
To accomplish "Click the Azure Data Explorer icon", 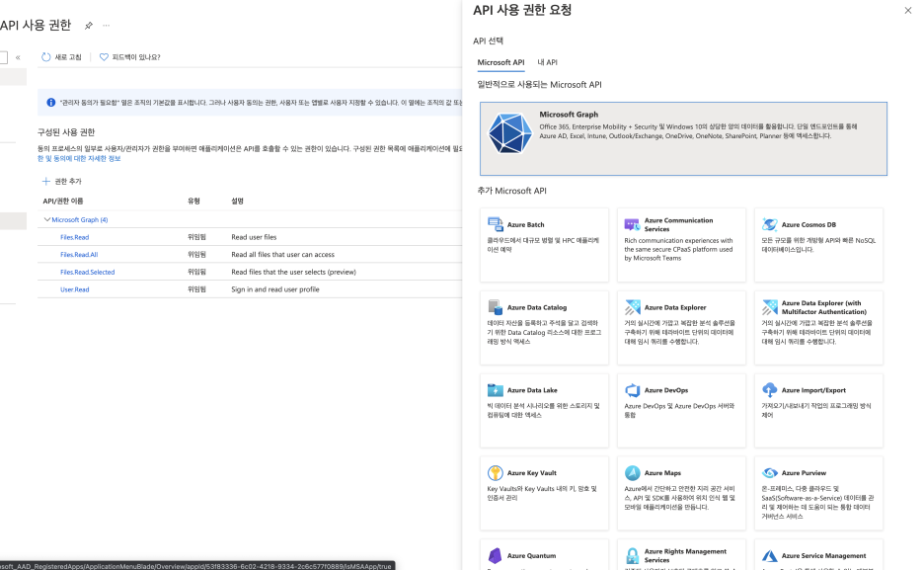I will (x=633, y=307).
